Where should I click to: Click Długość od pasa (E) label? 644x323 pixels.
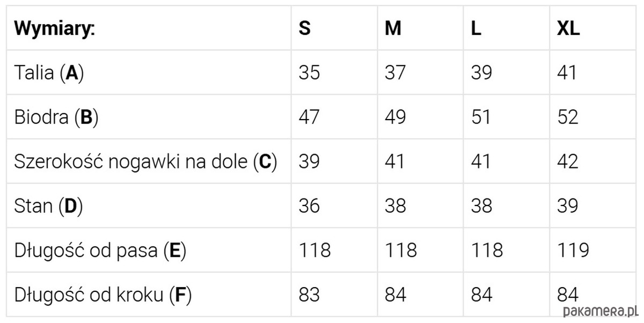coord(100,251)
